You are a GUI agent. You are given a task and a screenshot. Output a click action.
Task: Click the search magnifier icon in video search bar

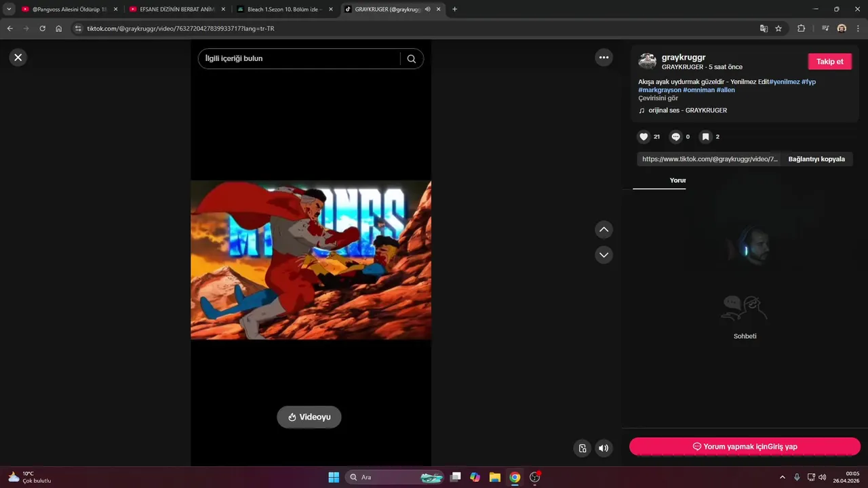(x=411, y=59)
